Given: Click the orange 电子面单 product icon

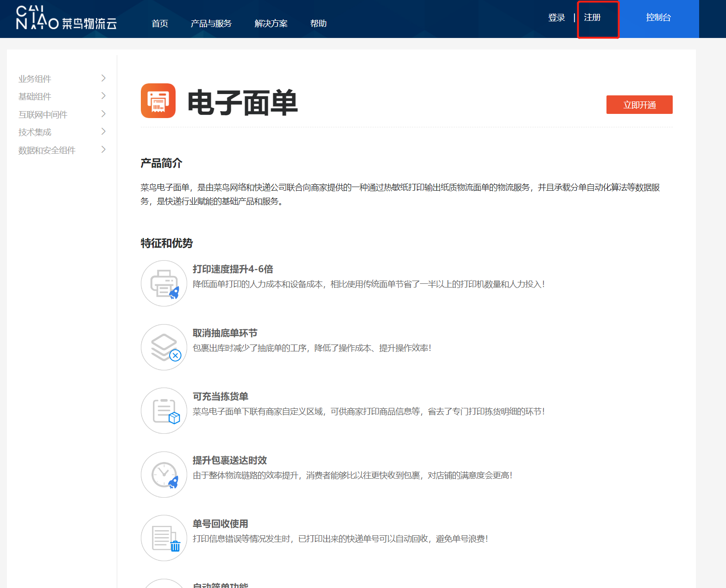Looking at the screenshot, I should (x=158, y=100).
